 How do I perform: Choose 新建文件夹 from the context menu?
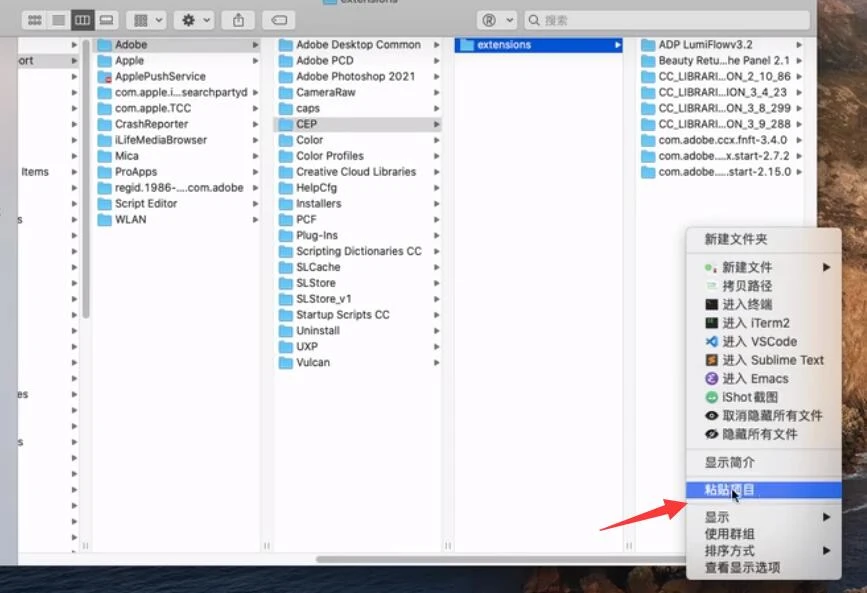(764, 240)
